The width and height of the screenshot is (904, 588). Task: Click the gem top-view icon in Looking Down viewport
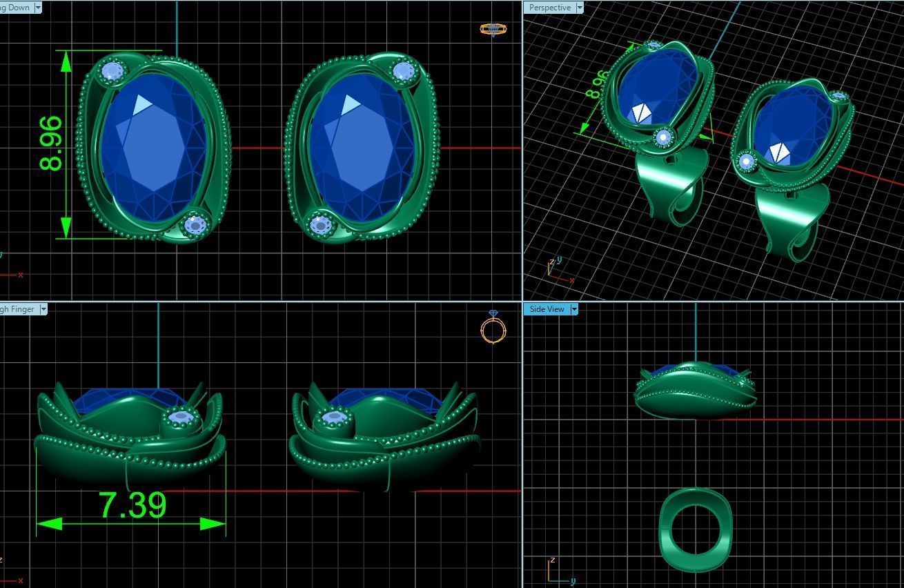[493, 29]
